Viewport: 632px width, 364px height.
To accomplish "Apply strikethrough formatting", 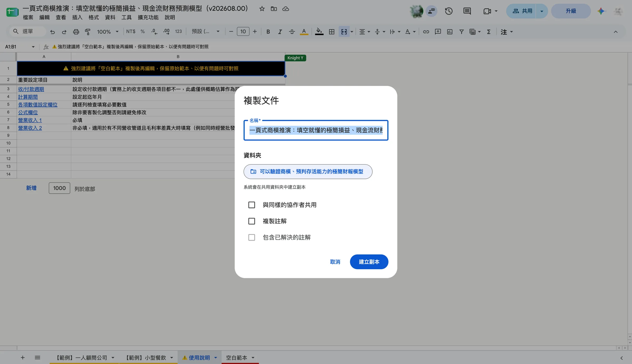I will click(292, 32).
